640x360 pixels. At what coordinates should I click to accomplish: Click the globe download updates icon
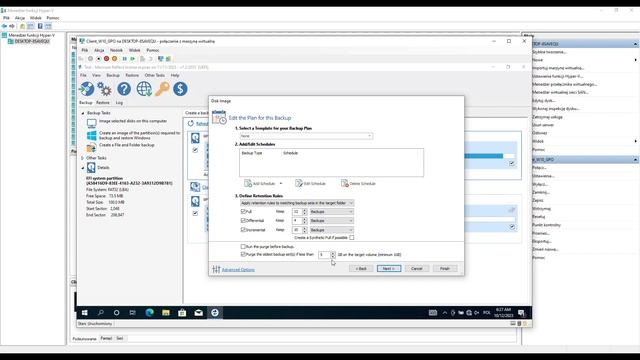144,89
